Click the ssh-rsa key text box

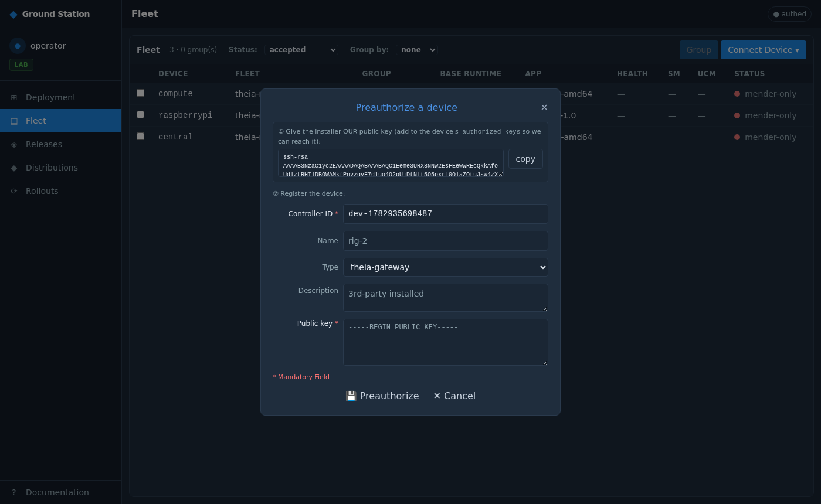coord(391,163)
